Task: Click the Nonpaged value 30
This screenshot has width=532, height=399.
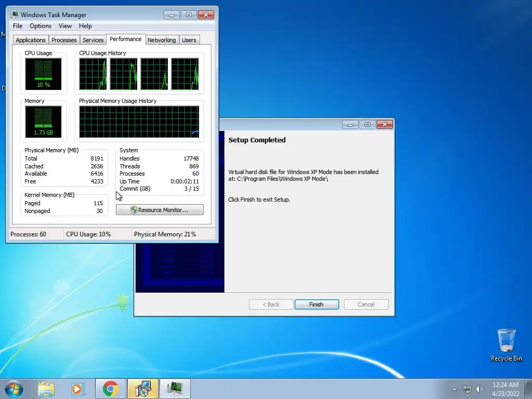Action: tap(99, 211)
